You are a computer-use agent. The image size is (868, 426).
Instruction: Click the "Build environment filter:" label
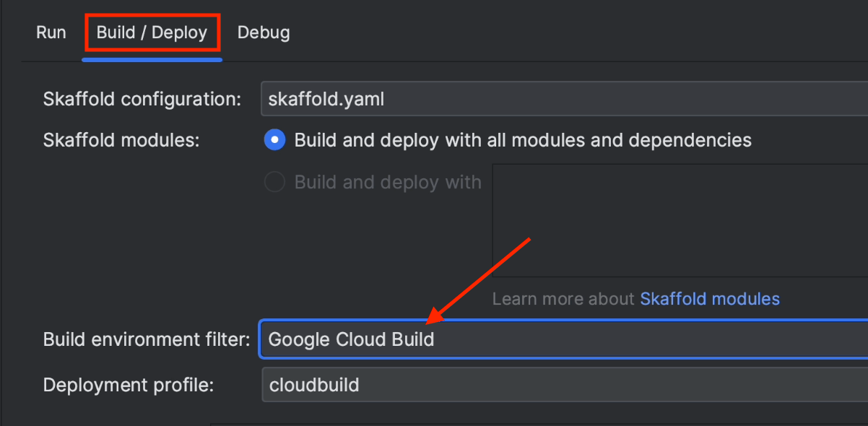point(147,339)
